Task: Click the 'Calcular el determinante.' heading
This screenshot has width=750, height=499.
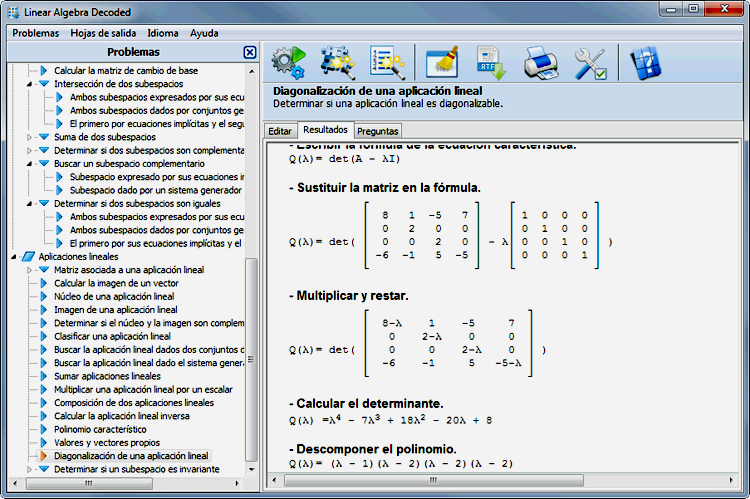Action: (366, 403)
